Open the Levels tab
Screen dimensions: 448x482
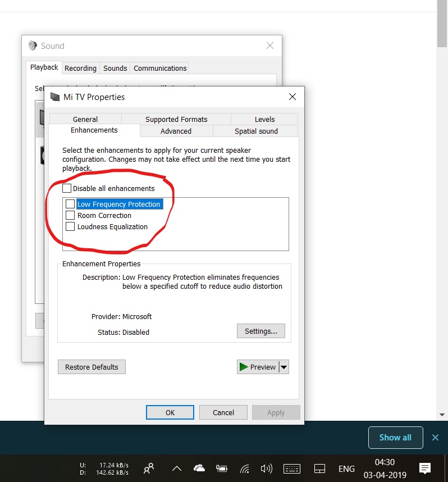tap(264, 119)
